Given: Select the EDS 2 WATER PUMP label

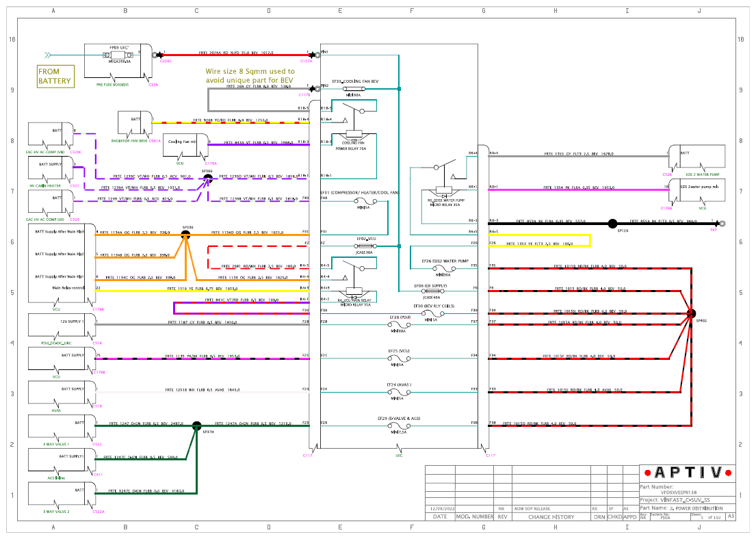Looking at the screenshot, I should pos(703,174).
